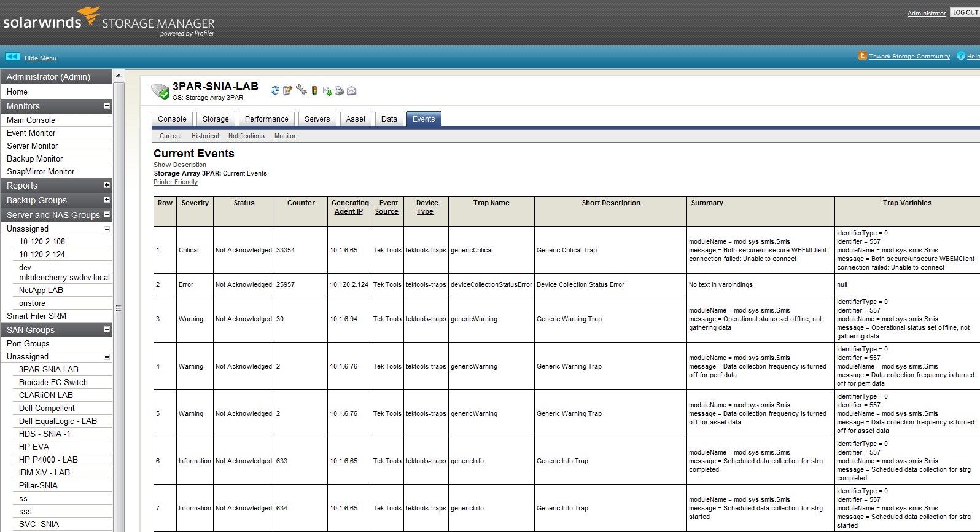980x532 pixels.
Task: Expand the Reports menu section
Action: point(107,185)
